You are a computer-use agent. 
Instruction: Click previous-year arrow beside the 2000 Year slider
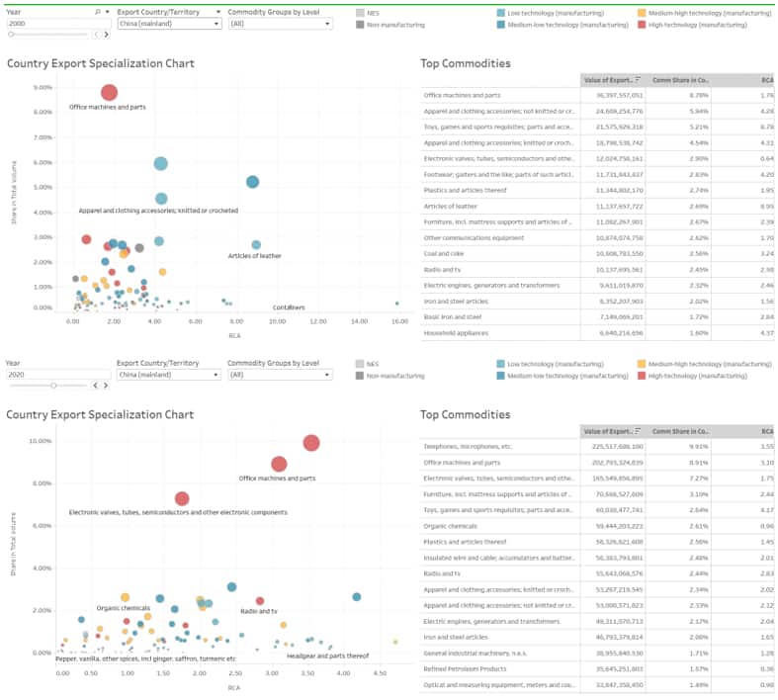tap(97, 35)
